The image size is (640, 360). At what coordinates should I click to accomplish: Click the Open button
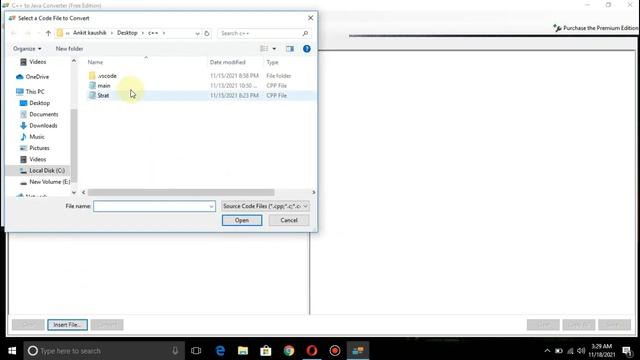[242, 220]
